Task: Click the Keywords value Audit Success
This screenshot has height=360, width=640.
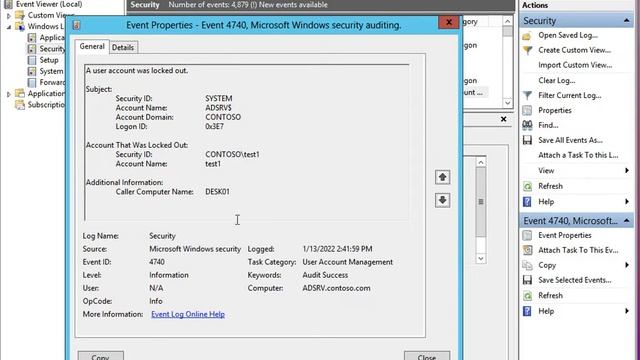Action: click(x=325, y=275)
